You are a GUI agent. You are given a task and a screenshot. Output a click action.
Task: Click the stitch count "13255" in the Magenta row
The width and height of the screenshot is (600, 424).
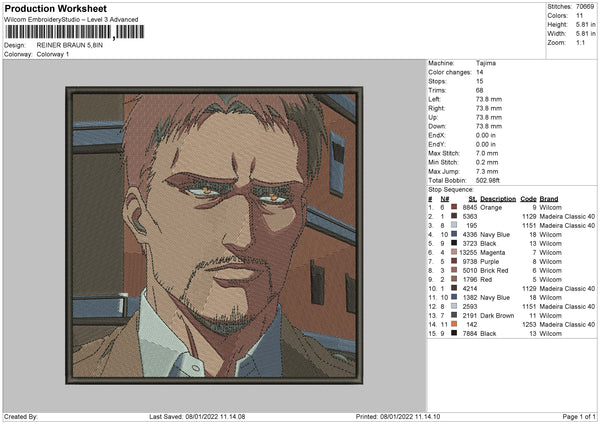pos(468,253)
